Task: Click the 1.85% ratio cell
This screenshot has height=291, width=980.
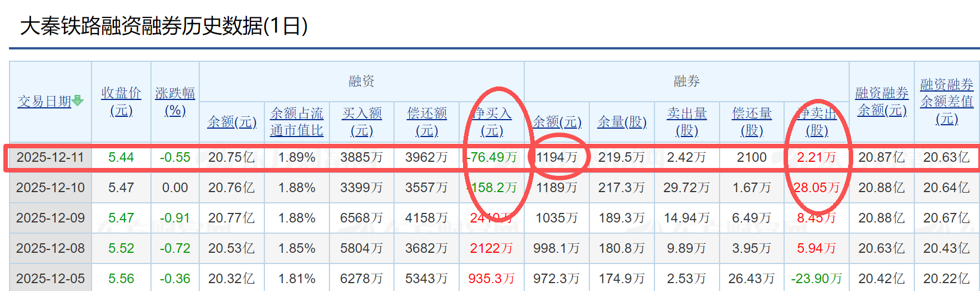Action: 297,248
